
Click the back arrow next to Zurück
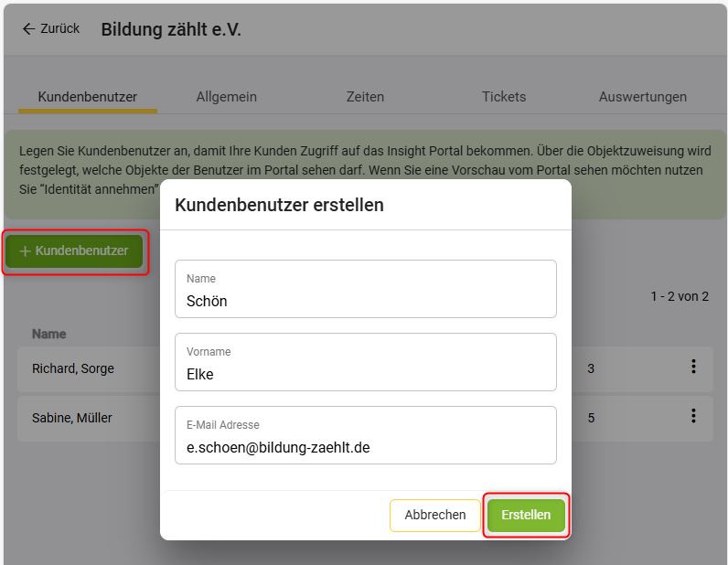click(x=28, y=29)
